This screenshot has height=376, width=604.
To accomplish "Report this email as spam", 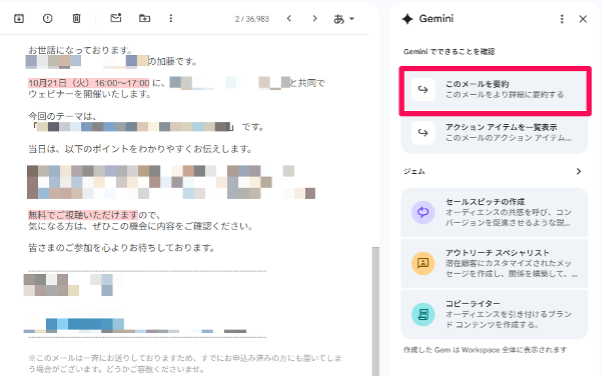I will [x=48, y=18].
